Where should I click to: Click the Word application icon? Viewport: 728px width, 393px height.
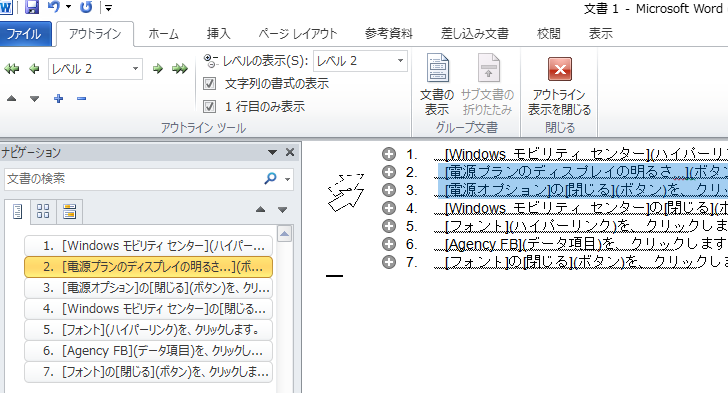click(6, 7)
